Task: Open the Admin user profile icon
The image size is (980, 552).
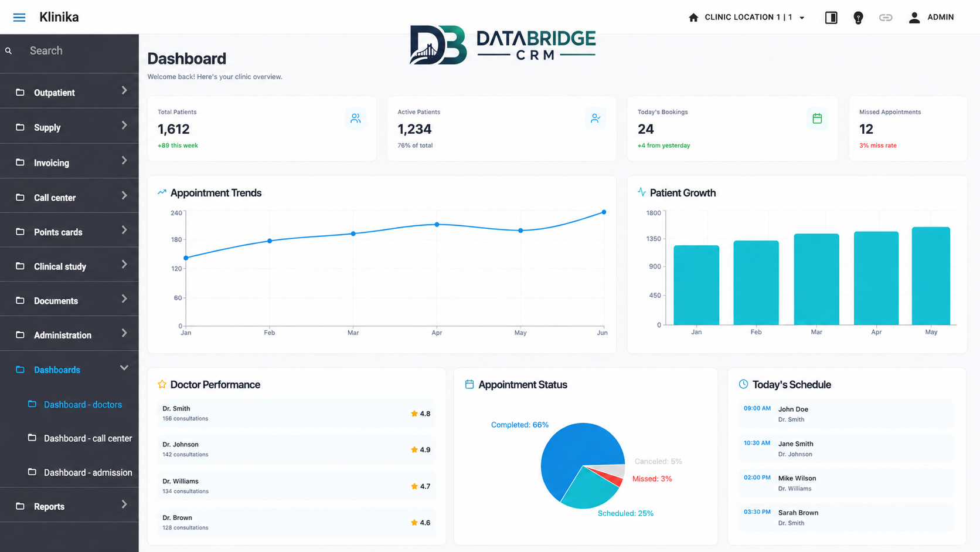Action: point(914,18)
